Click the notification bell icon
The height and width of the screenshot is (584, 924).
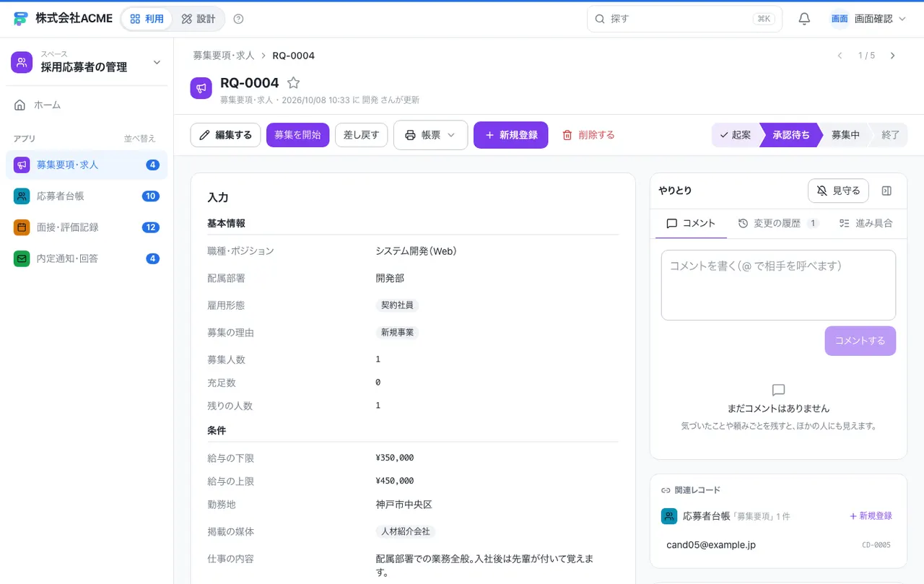(x=804, y=19)
